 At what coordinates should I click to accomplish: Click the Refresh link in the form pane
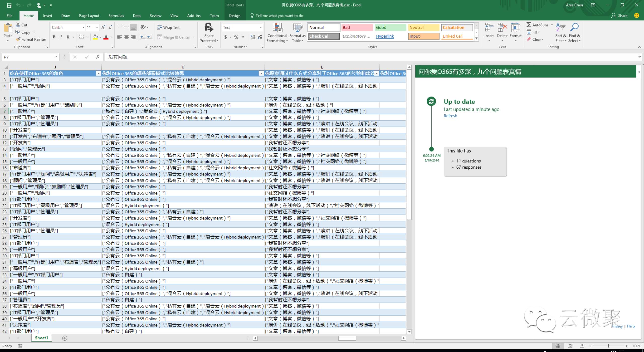450,116
